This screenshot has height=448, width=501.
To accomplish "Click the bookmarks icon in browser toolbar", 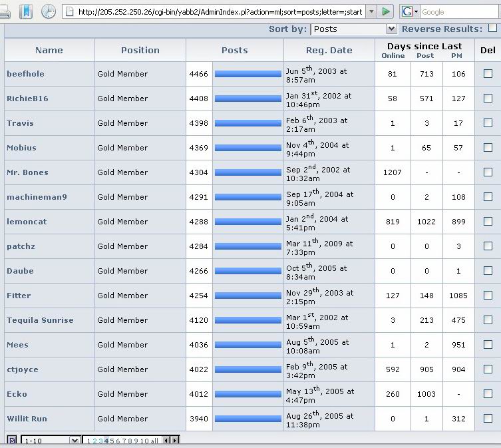I will coord(25,11).
